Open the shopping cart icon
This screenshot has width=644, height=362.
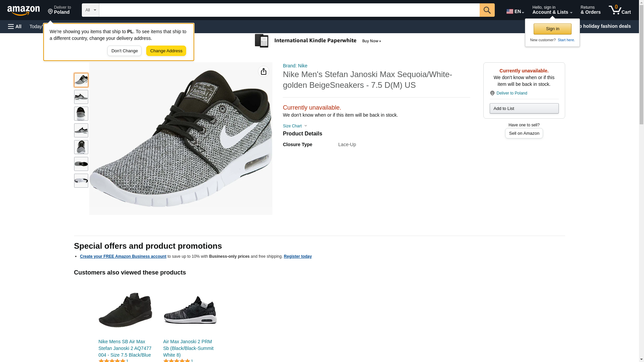(619, 10)
